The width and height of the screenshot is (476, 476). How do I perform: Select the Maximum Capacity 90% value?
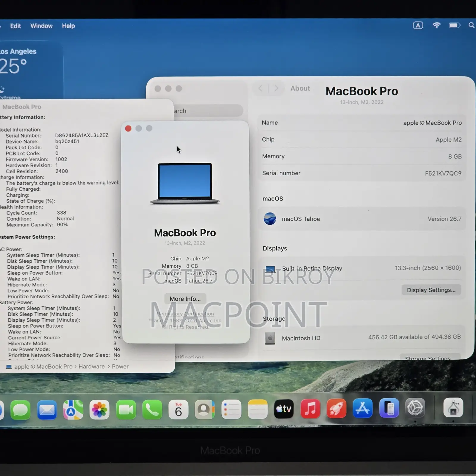pos(62,225)
